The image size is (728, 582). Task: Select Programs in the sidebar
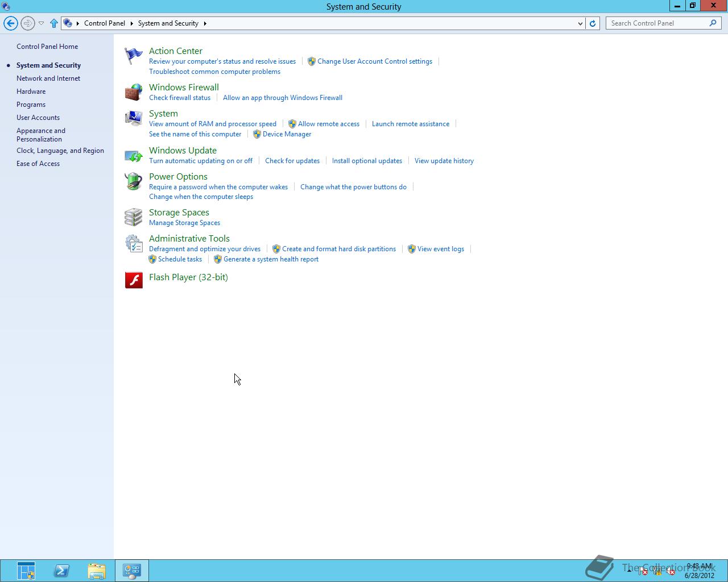(31, 105)
